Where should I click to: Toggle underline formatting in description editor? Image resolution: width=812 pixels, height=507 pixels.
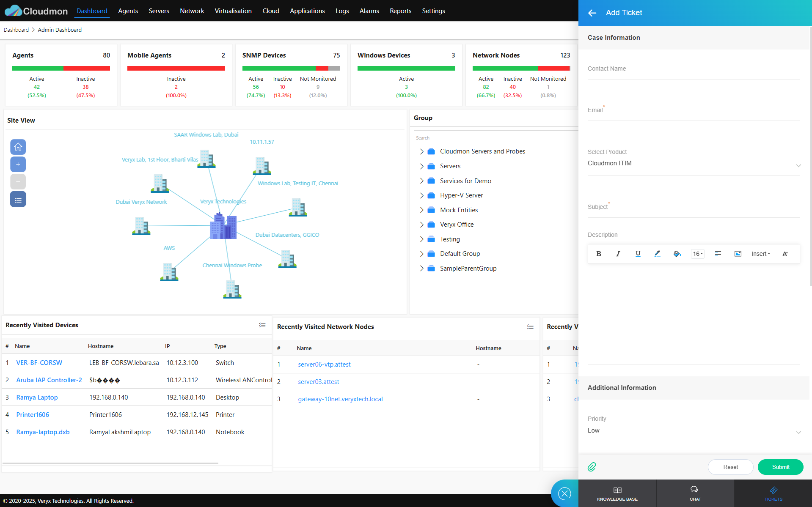pos(638,254)
